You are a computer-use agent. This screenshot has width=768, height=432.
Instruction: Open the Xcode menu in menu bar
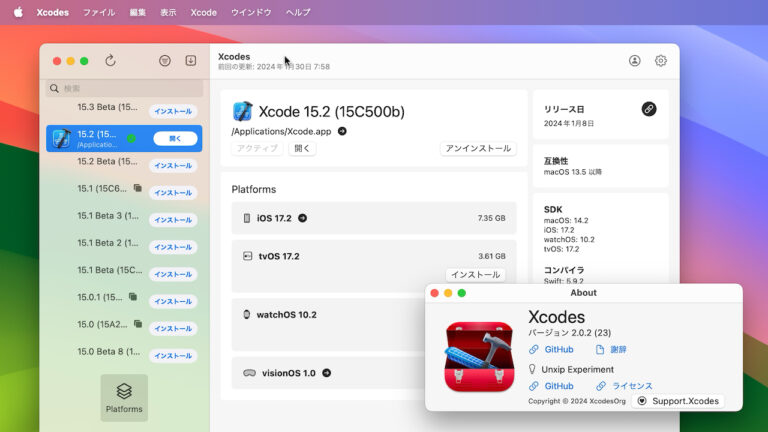pos(203,12)
